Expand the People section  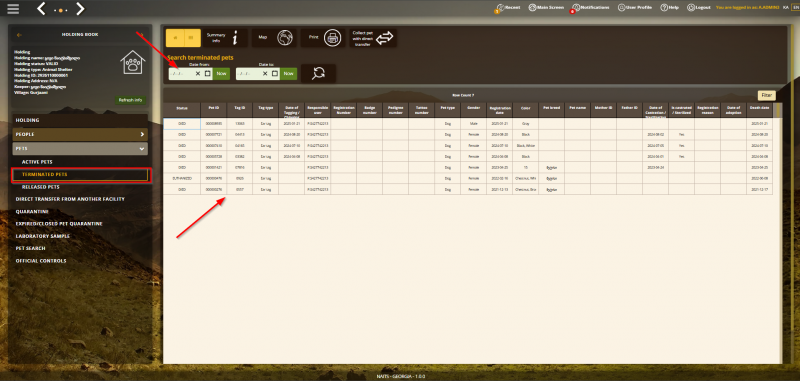point(80,135)
